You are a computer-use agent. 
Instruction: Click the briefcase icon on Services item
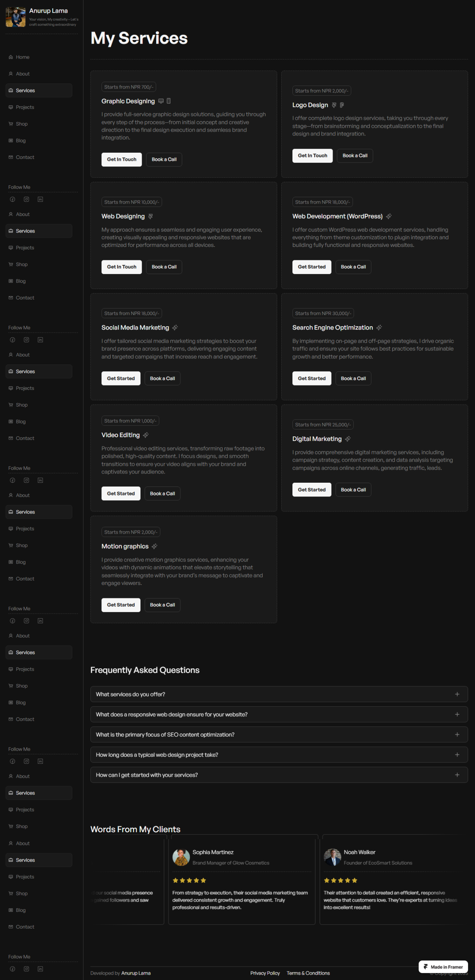11,90
